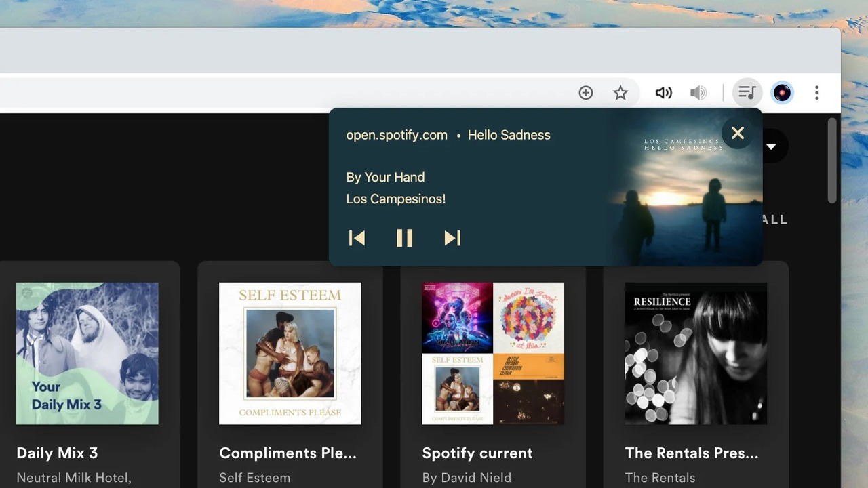Click the dark speaker volume extension icon

663,93
